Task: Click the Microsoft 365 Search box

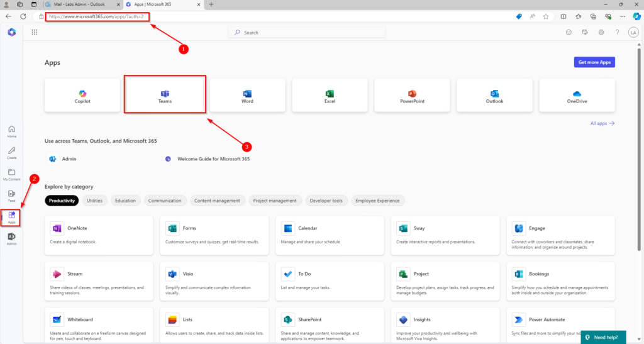Action: tap(307, 33)
